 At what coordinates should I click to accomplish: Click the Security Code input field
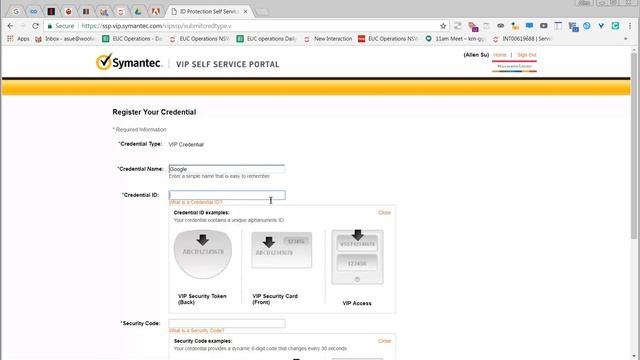pos(227,323)
